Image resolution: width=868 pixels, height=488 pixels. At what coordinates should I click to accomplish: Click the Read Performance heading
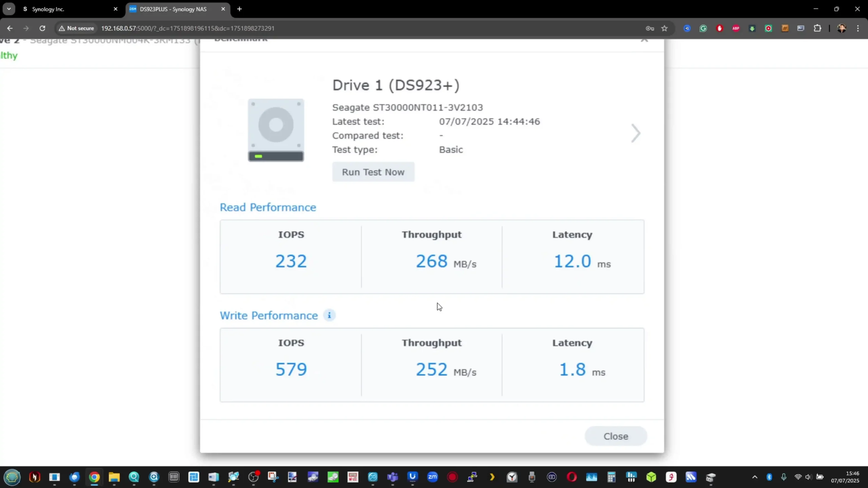(268, 207)
